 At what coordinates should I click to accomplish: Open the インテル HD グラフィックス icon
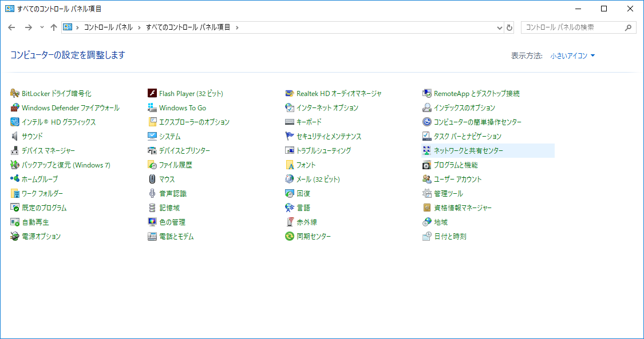coord(15,122)
